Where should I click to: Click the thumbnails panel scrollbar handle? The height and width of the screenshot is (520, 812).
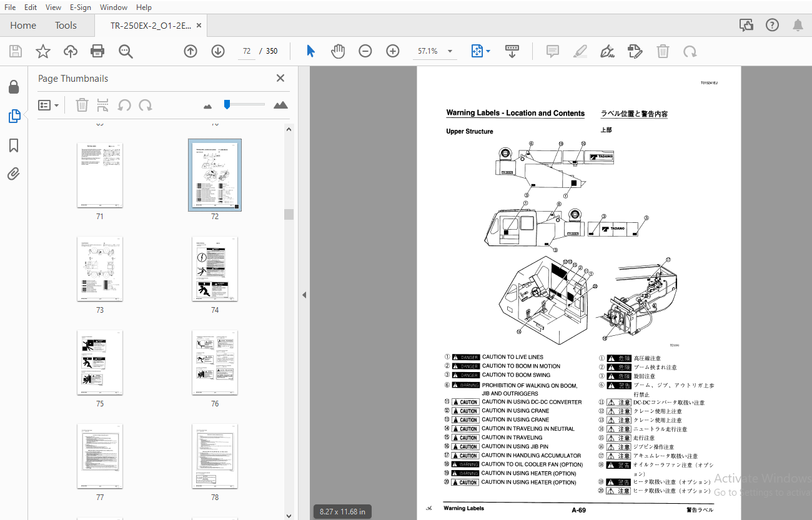289,215
